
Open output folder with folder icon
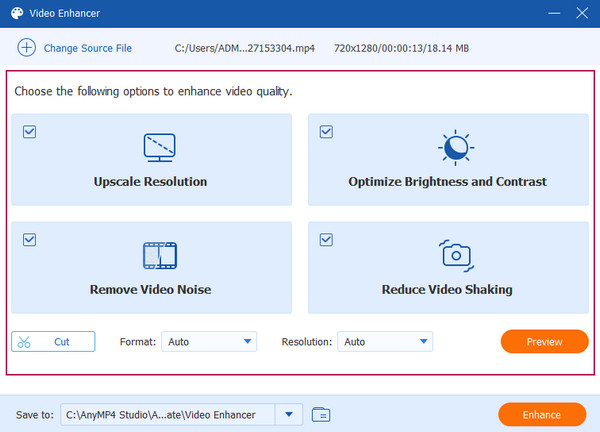pos(321,414)
